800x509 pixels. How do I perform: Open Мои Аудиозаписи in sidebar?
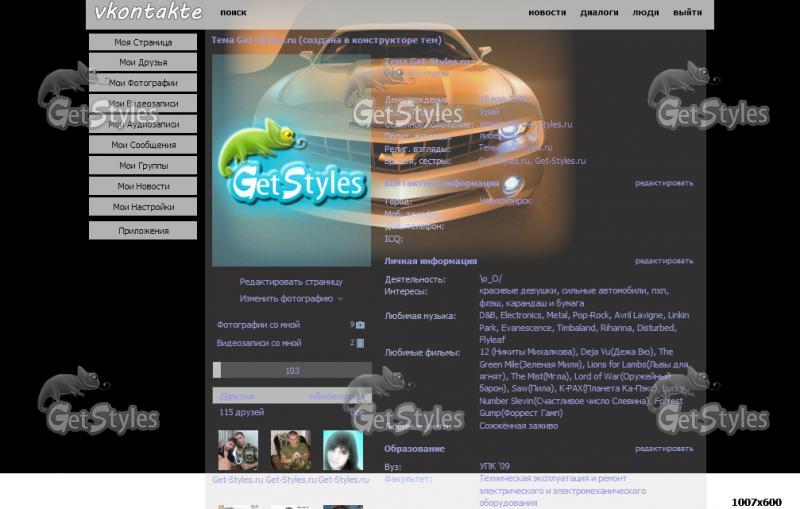(x=143, y=124)
